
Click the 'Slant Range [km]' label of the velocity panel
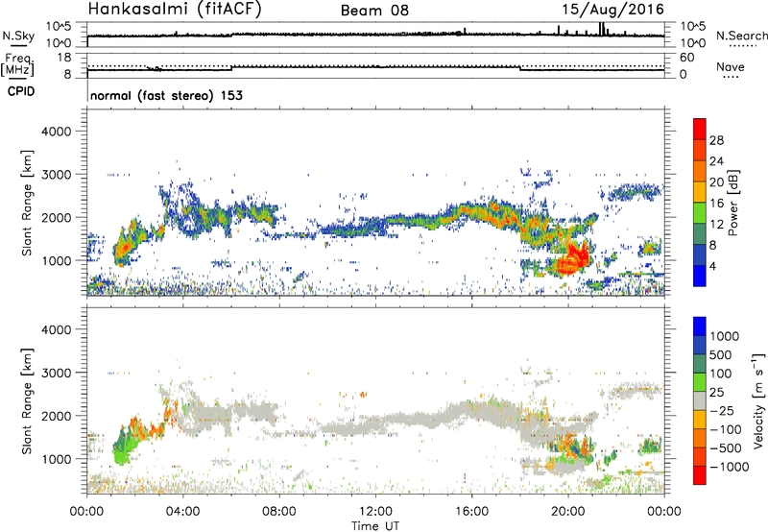pyautogui.click(x=27, y=400)
